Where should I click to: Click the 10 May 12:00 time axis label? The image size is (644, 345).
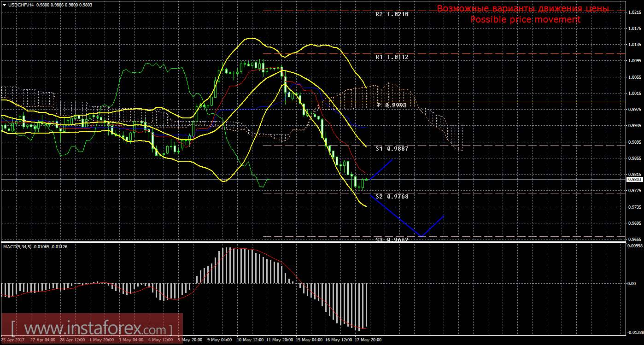pyautogui.click(x=250, y=340)
